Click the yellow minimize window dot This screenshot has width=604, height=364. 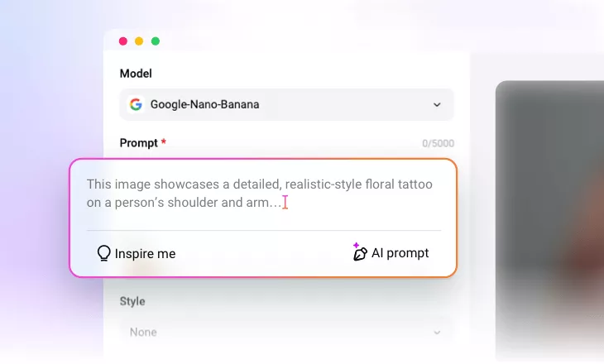click(139, 41)
